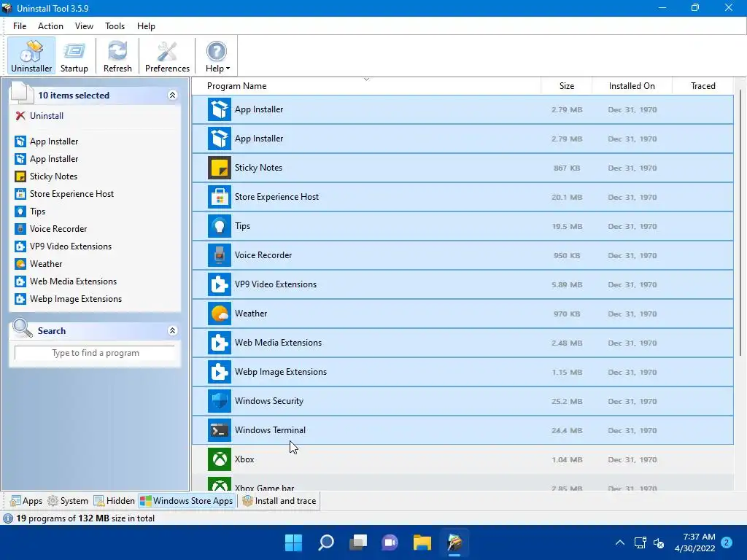
Task: Open File Explorer from the taskbar
Action: (x=422, y=542)
